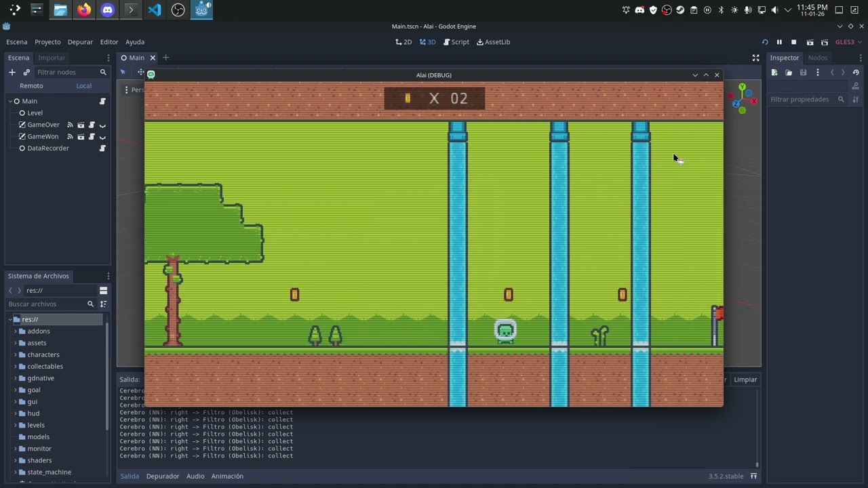Open the Proyecto menu
This screenshot has height=488, width=868.
coord(47,42)
